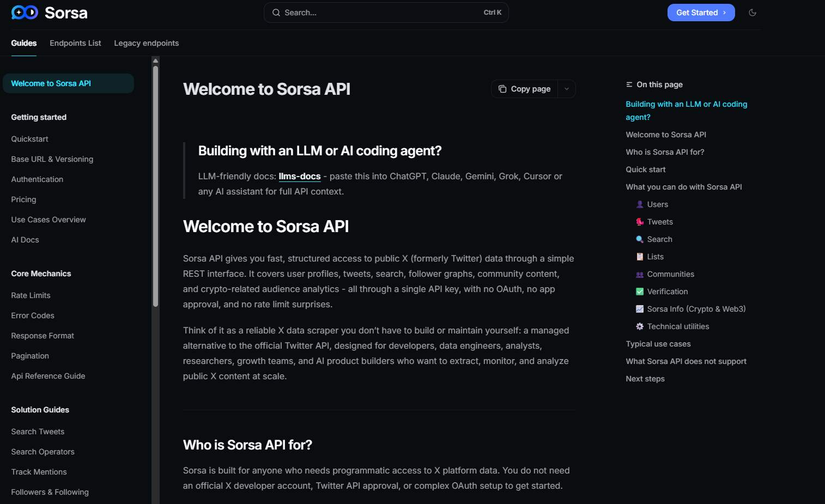Click the Technical utilities gear icon
The image size is (825, 504).
click(640, 326)
